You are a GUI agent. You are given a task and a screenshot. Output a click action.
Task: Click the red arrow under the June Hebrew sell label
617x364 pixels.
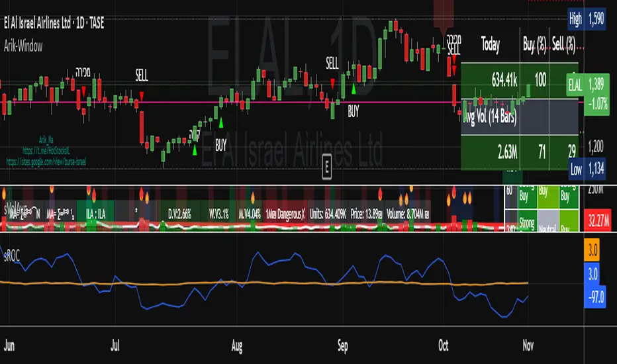(83, 91)
